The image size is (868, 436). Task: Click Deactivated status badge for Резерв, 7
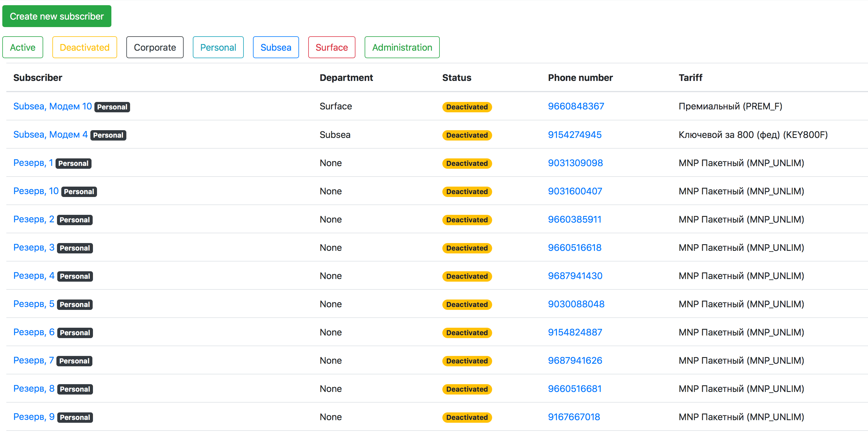(467, 361)
